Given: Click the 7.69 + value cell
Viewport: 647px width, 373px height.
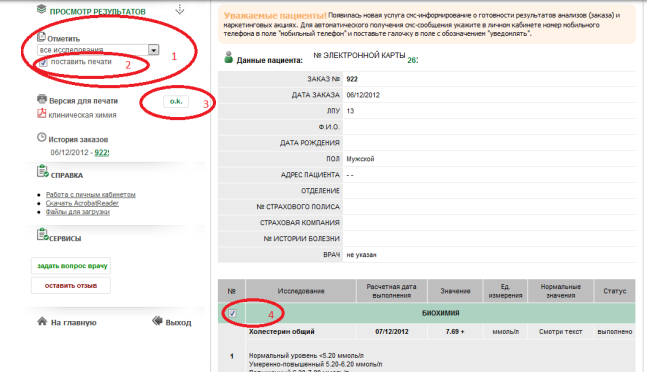Looking at the screenshot, I should [455, 332].
